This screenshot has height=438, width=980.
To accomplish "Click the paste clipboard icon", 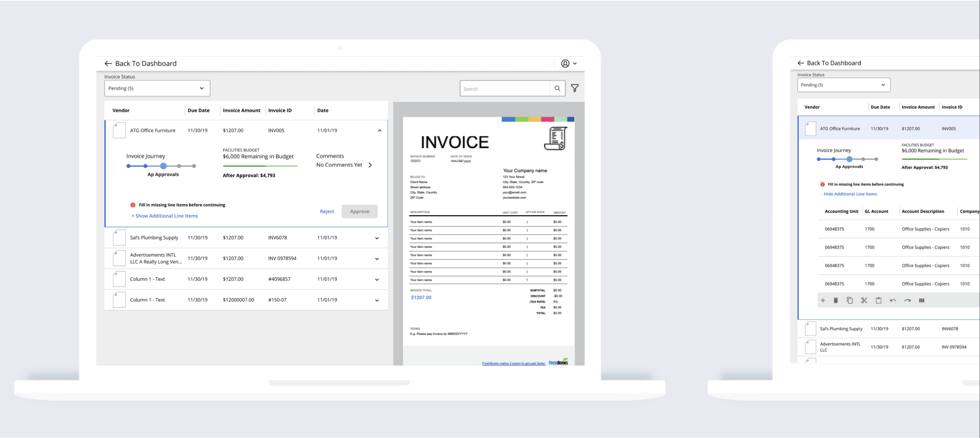I will [x=878, y=301].
